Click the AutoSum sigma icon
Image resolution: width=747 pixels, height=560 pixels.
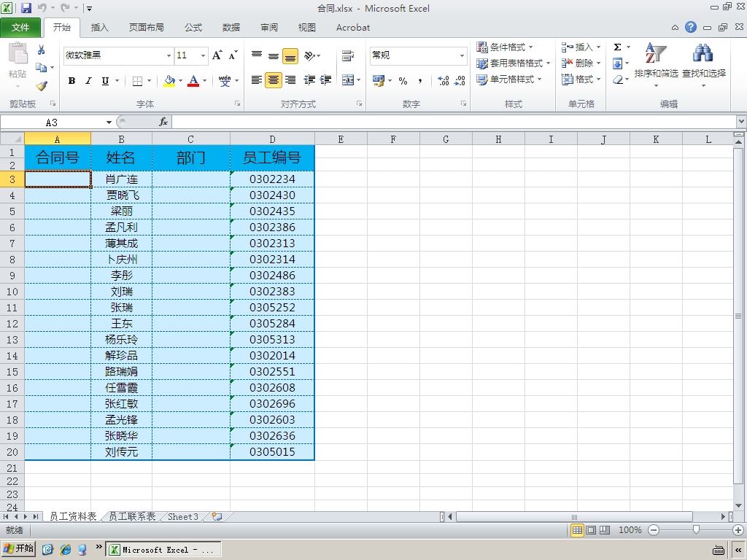[617, 47]
